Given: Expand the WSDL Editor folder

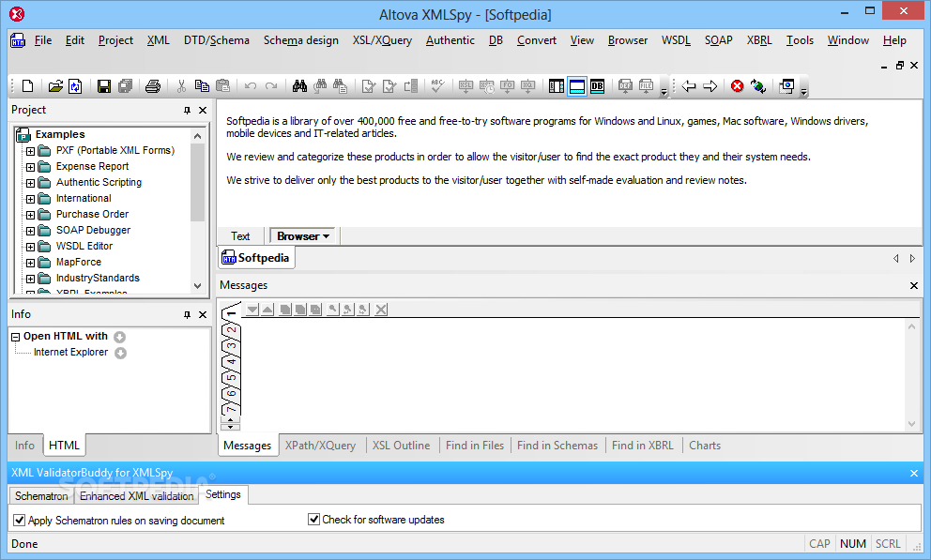Looking at the screenshot, I should [30, 247].
